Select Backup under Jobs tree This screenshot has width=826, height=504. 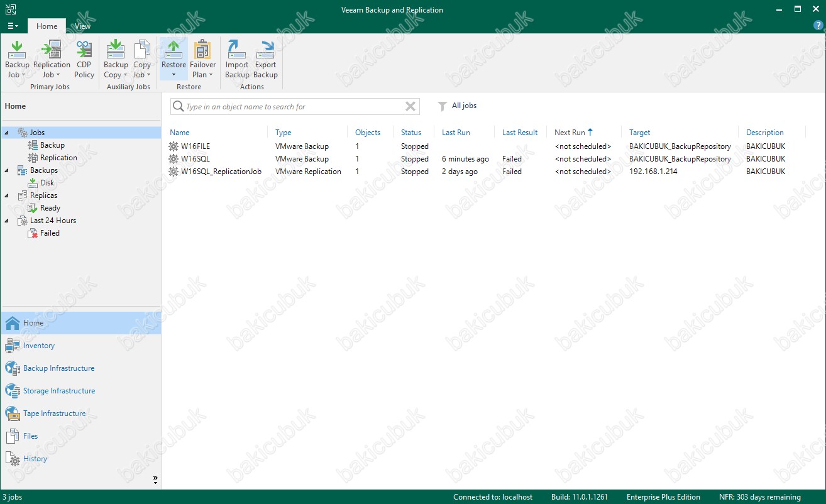[x=52, y=145]
